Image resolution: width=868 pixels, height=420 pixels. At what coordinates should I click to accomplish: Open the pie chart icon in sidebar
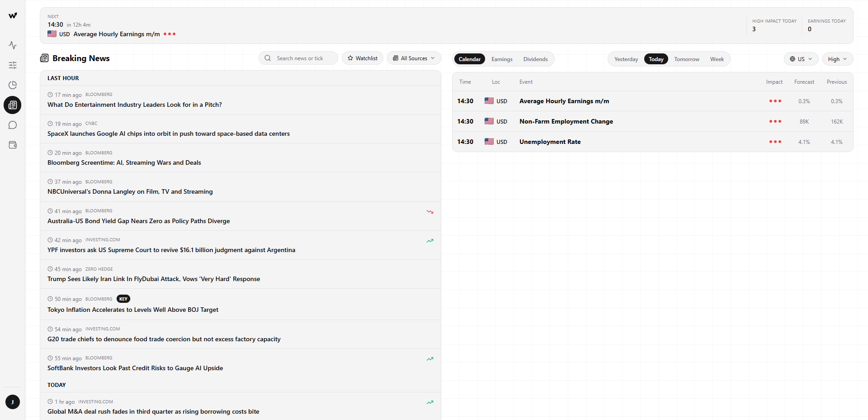(13, 85)
